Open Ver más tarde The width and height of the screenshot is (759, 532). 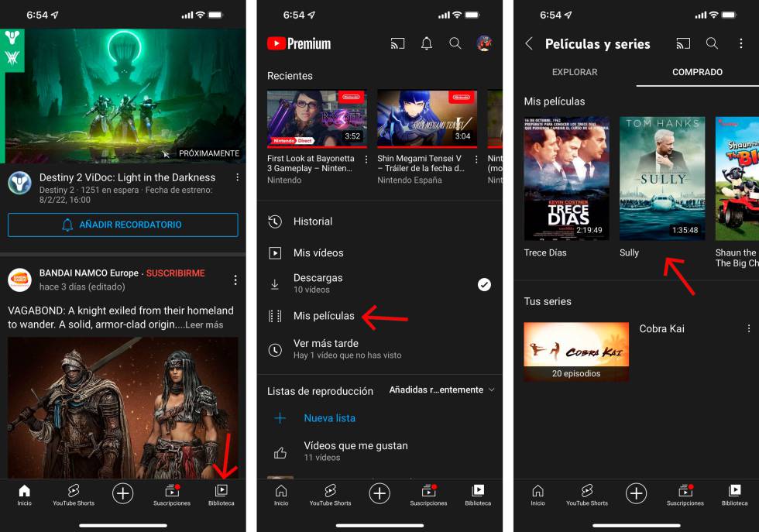click(x=379, y=349)
